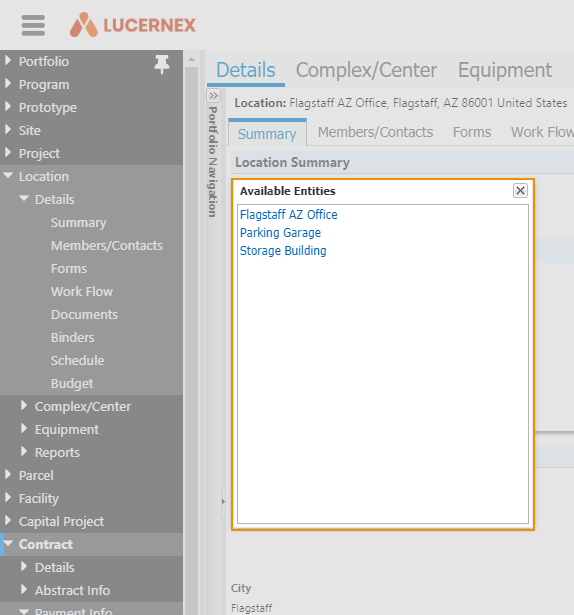The height and width of the screenshot is (615, 574).
Task: Click the sidebar scroll-up arrow
Action: 191,60
